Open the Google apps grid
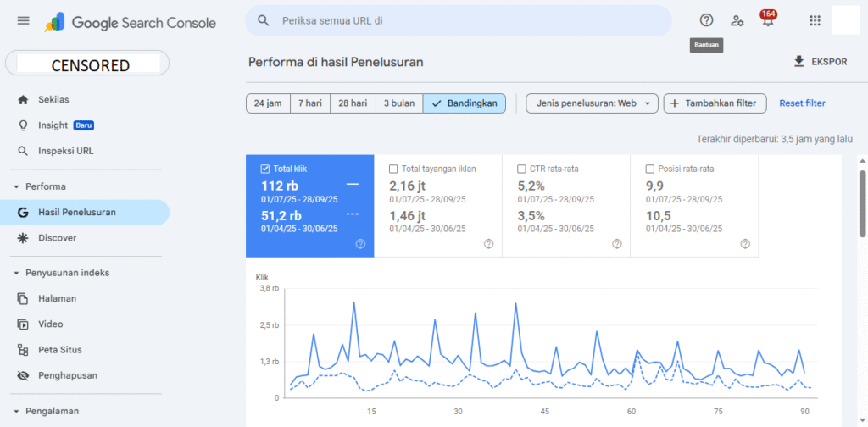This screenshot has width=868, height=427. tap(815, 21)
